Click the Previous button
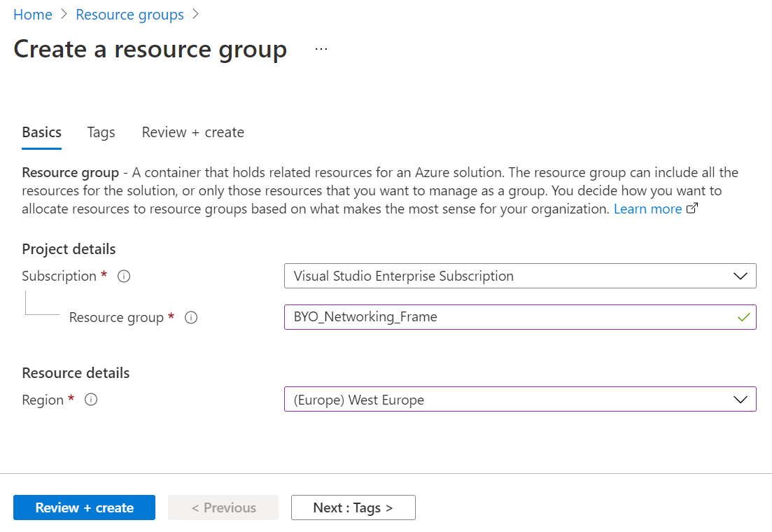The image size is (772, 532). [223, 507]
